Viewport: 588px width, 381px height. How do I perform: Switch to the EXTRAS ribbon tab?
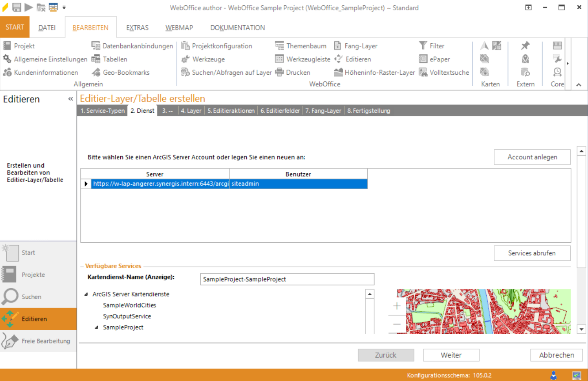137,27
